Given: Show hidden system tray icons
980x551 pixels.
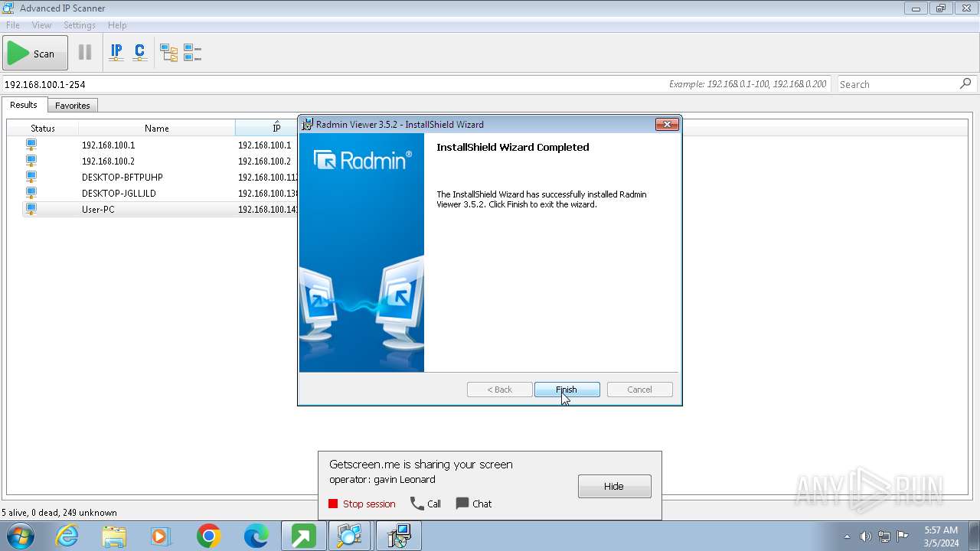Looking at the screenshot, I should [847, 536].
